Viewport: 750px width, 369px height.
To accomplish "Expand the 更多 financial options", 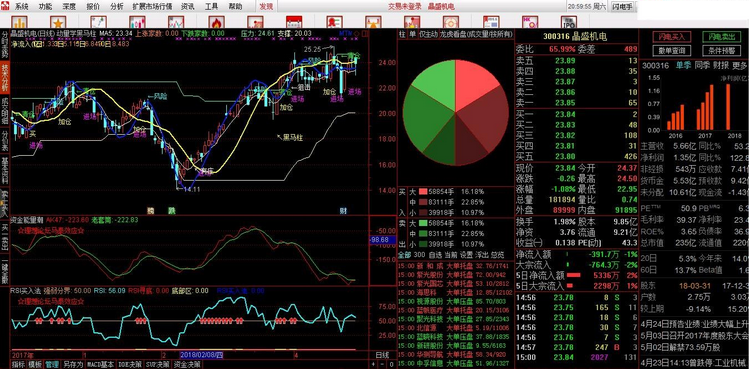I will coord(739,65).
